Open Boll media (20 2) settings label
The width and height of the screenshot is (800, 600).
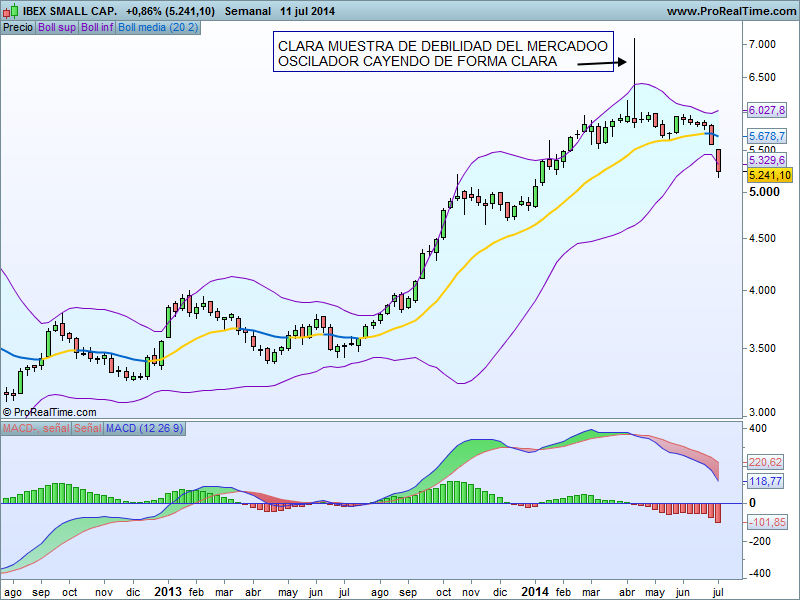[158, 27]
